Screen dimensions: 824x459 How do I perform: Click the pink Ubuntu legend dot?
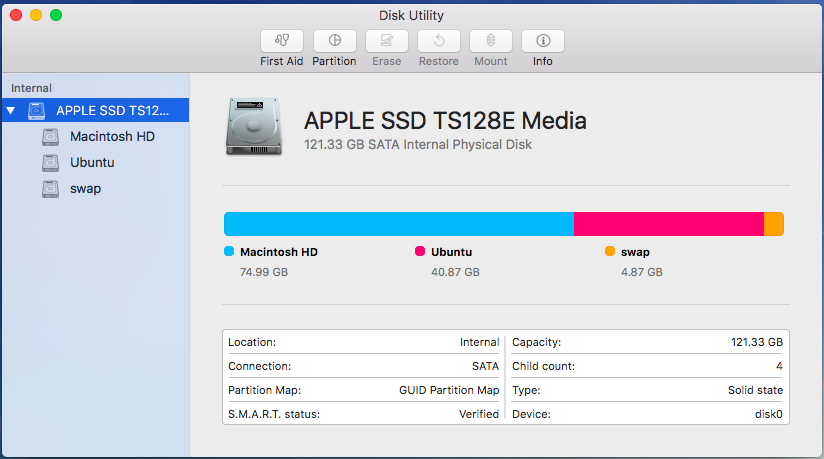coord(420,251)
